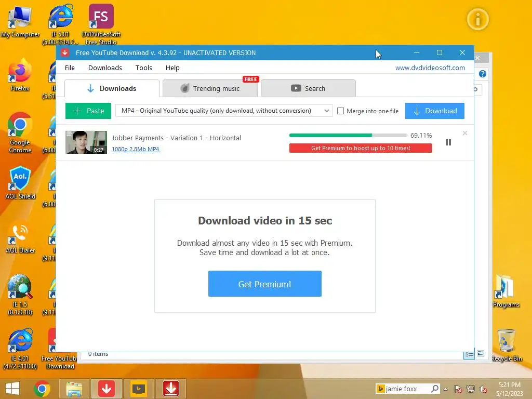Click the Windows Start button

(x=12, y=389)
